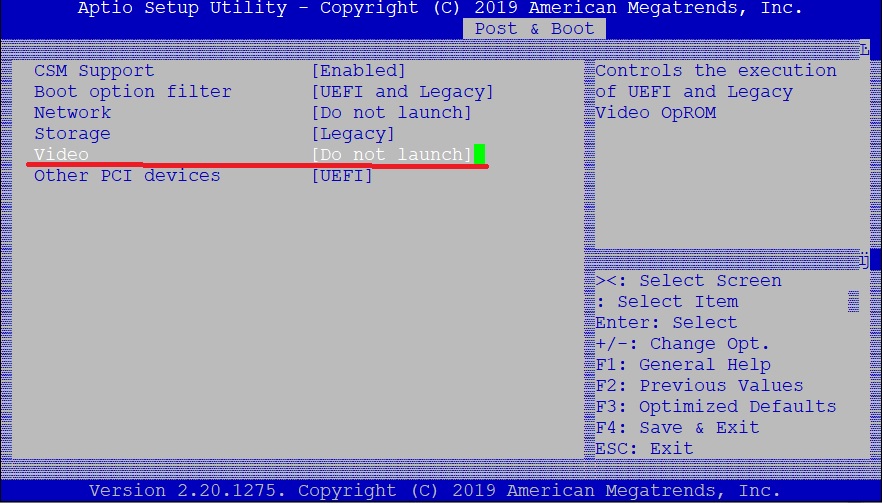Image resolution: width=882 pixels, height=503 pixels.
Task: Click the ': Select Item' key hint
Action: click(x=667, y=302)
